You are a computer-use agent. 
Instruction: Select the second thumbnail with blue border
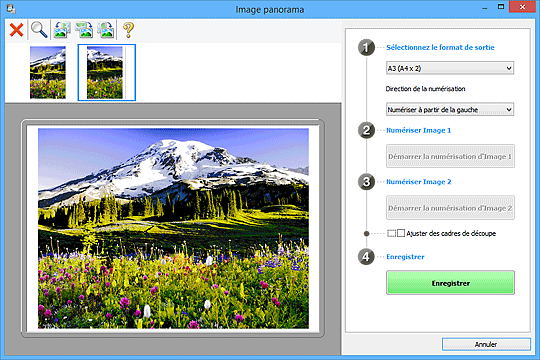coord(106,72)
